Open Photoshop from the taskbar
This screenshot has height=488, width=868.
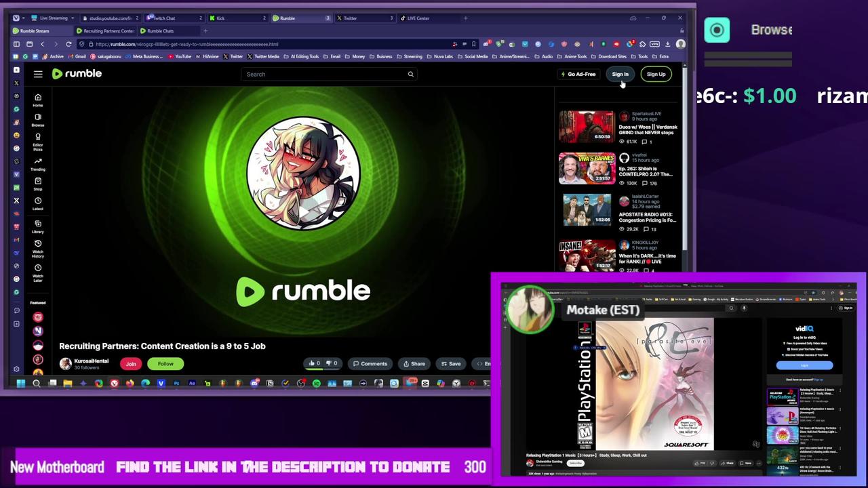[176, 384]
